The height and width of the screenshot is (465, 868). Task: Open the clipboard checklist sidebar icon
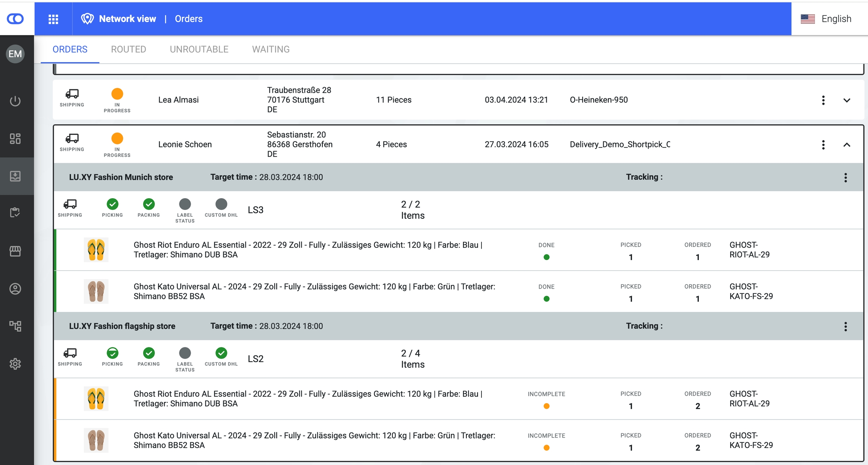15,213
